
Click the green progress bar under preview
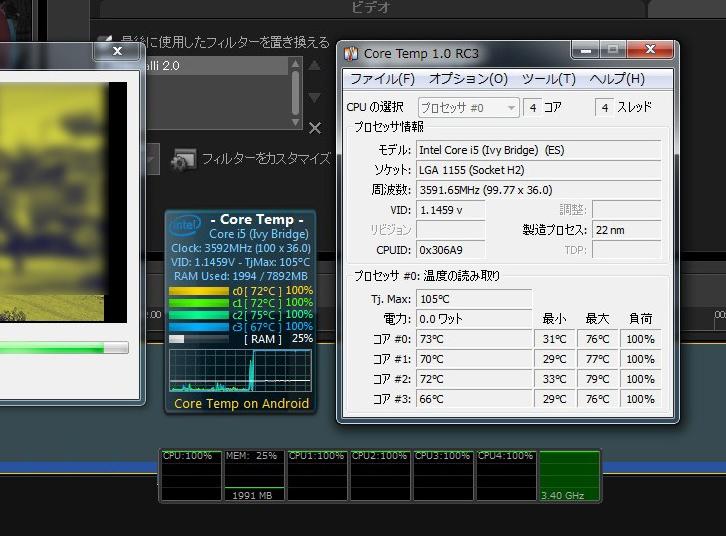pyautogui.click(x=62, y=348)
